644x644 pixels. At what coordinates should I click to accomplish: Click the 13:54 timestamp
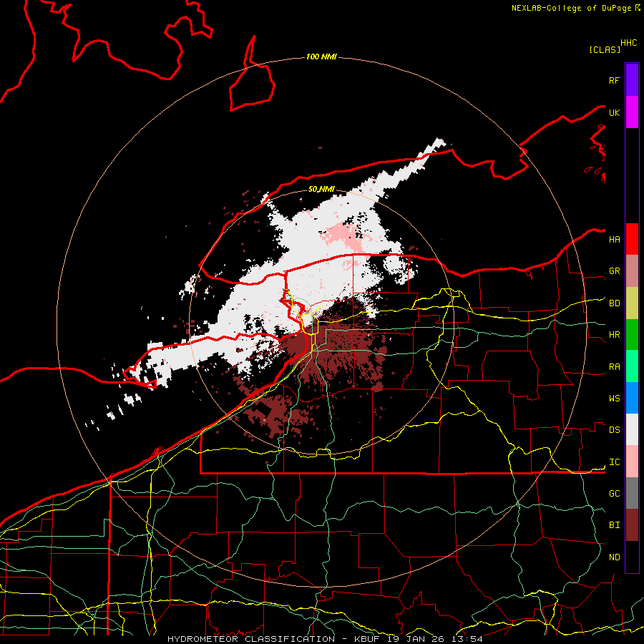pos(469,639)
